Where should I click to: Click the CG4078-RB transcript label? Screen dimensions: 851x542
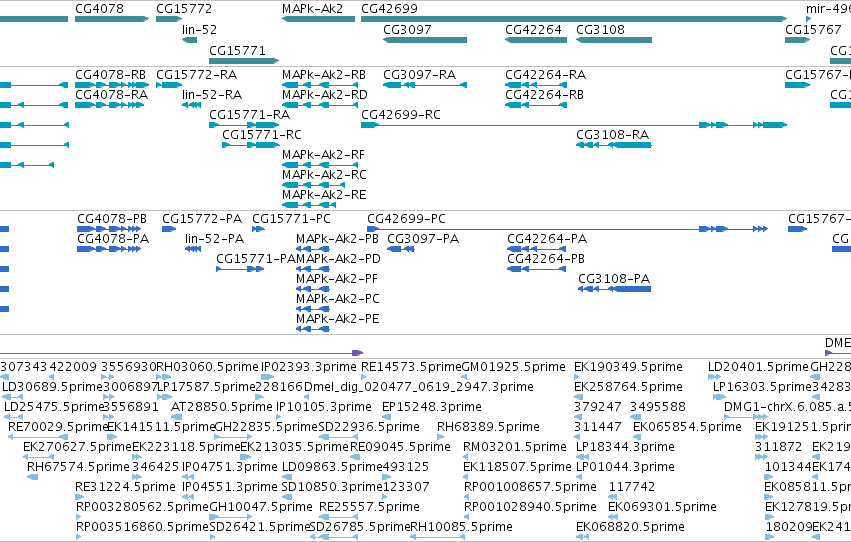(x=110, y=74)
